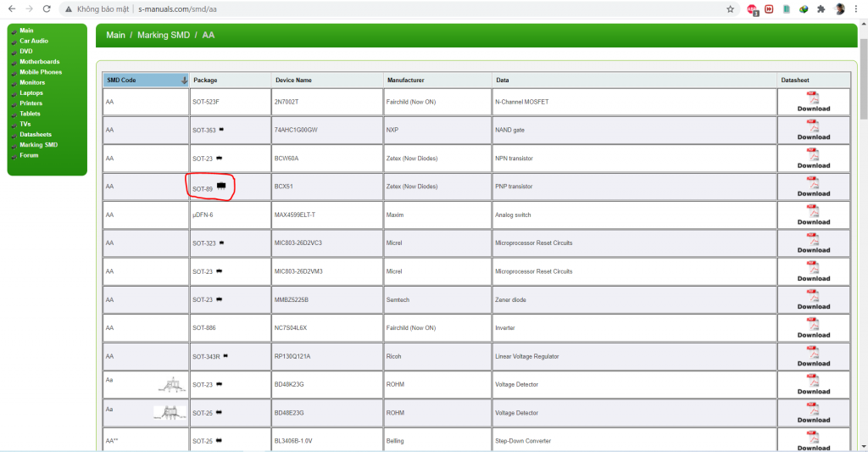Click the Data column header
The width and height of the screenshot is (868, 452).
tap(634, 81)
